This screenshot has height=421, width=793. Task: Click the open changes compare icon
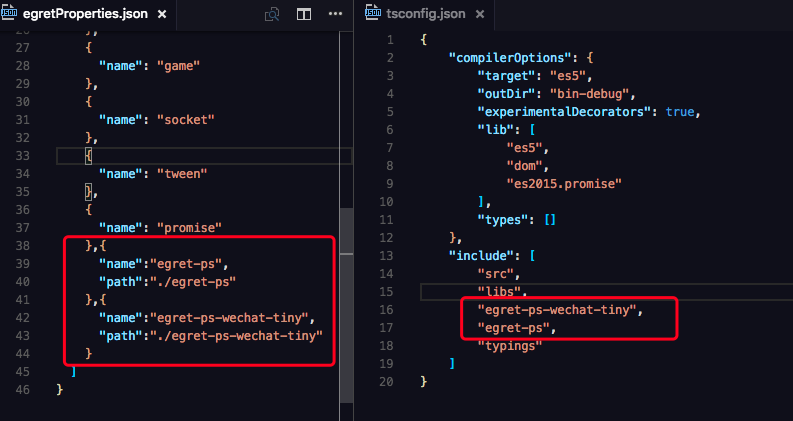click(272, 15)
